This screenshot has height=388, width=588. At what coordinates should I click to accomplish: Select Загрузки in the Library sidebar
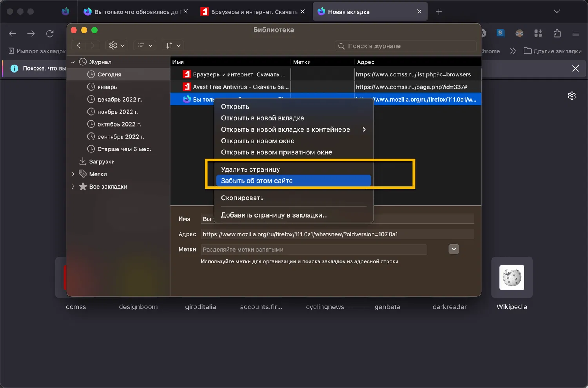tap(118, 161)
